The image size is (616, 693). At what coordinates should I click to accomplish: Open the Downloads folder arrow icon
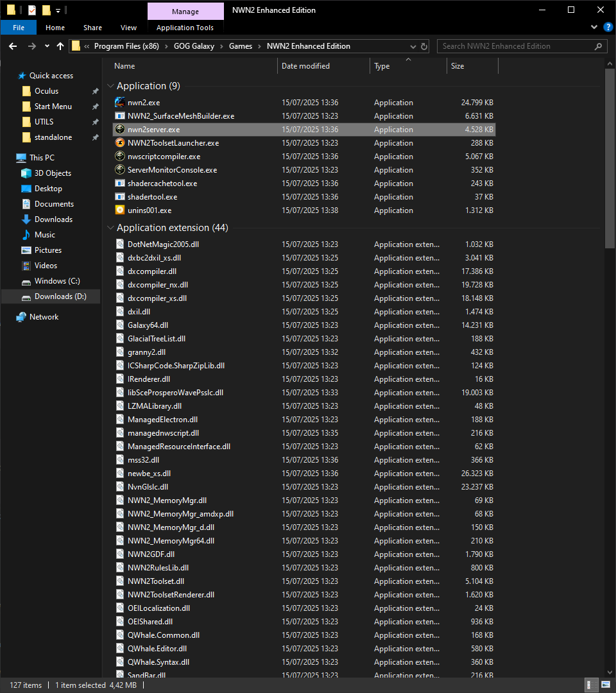pyautogui.click(x=26, y=219)
